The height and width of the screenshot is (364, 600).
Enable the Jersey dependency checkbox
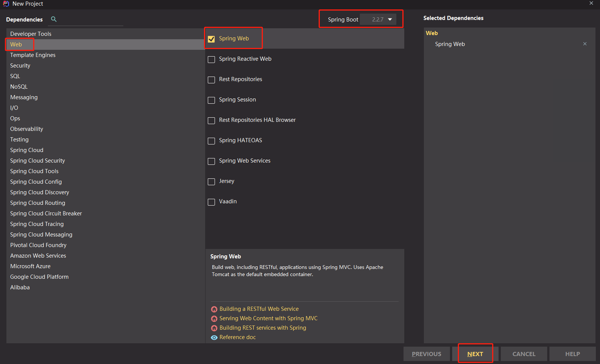click(x=212, y=181)
